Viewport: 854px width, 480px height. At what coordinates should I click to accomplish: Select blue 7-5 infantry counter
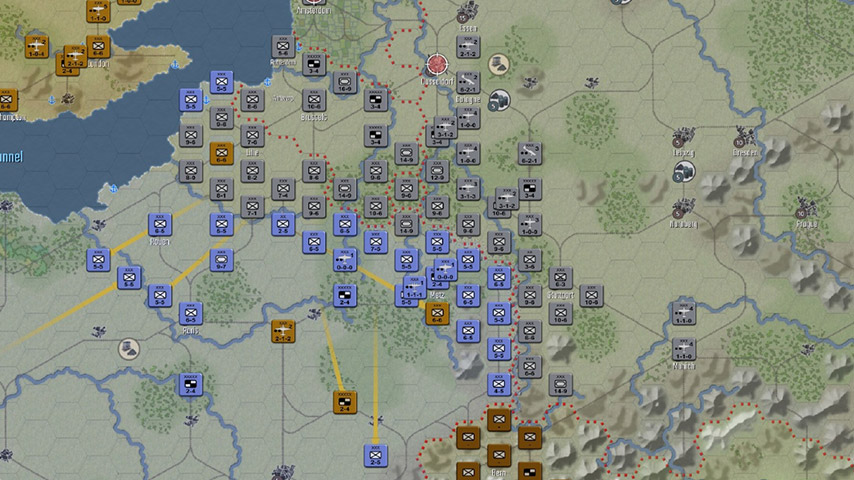point(376,242)
